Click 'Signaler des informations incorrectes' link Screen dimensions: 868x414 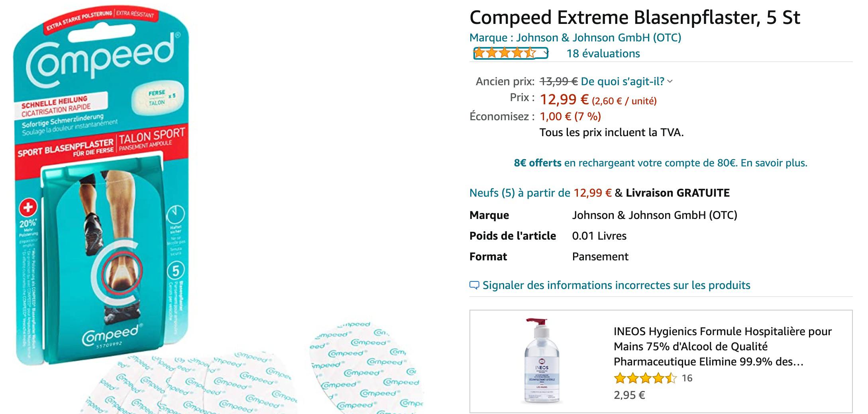pyautogui.click(x=616, y=285)
